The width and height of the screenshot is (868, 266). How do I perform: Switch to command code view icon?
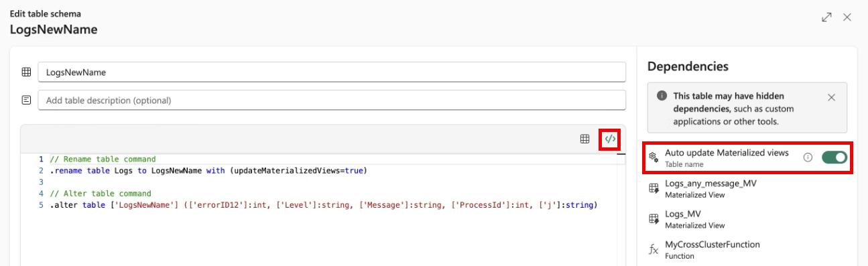tap(609, 139)
